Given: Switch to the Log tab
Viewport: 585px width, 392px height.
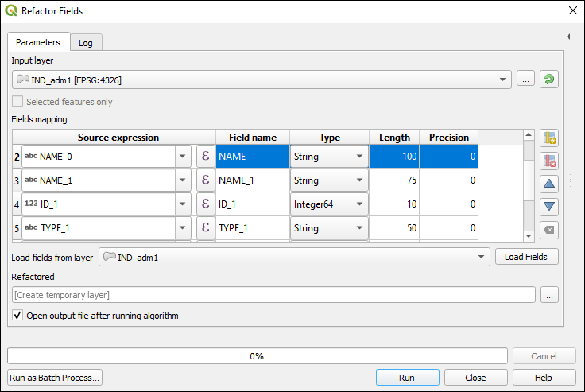Looking at the screenshot, I should click(85, 43).
